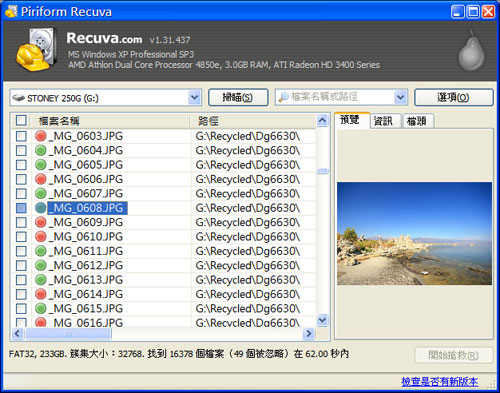This screenshot has height=393, width=500.
Task: Click the Recuva hard hat logo icon
Action: click(36, 49)
